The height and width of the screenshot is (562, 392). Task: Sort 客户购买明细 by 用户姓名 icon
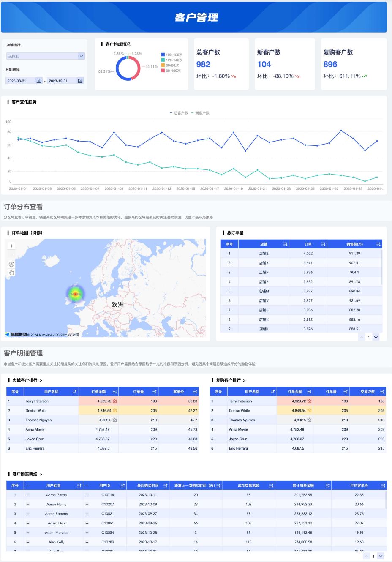[79, 486]
